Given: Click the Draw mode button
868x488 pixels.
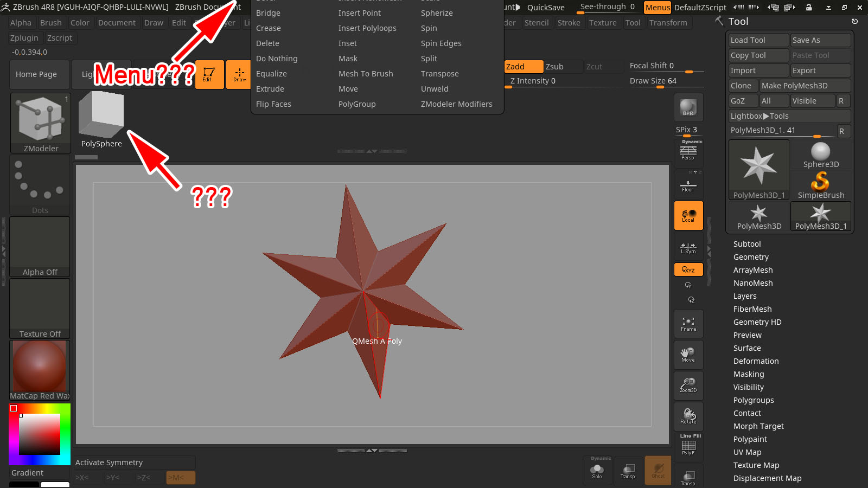Looking at the screenshot, I should pos(239,74).
